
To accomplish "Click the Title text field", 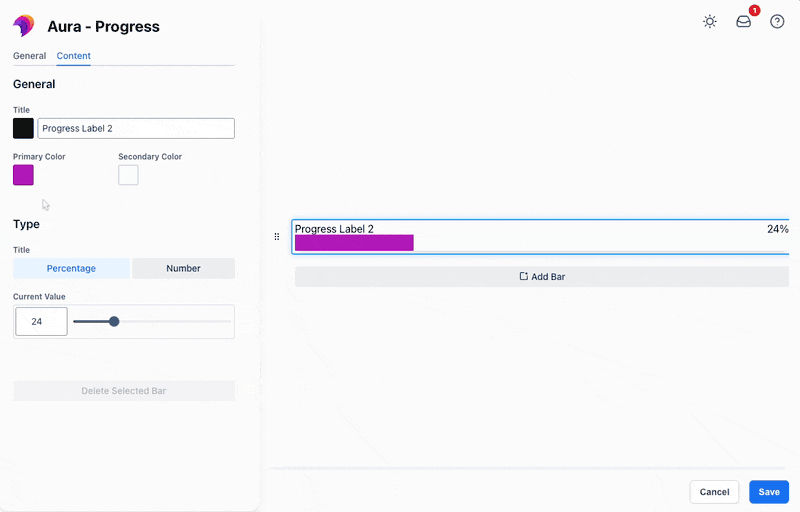I will (136, 129).
